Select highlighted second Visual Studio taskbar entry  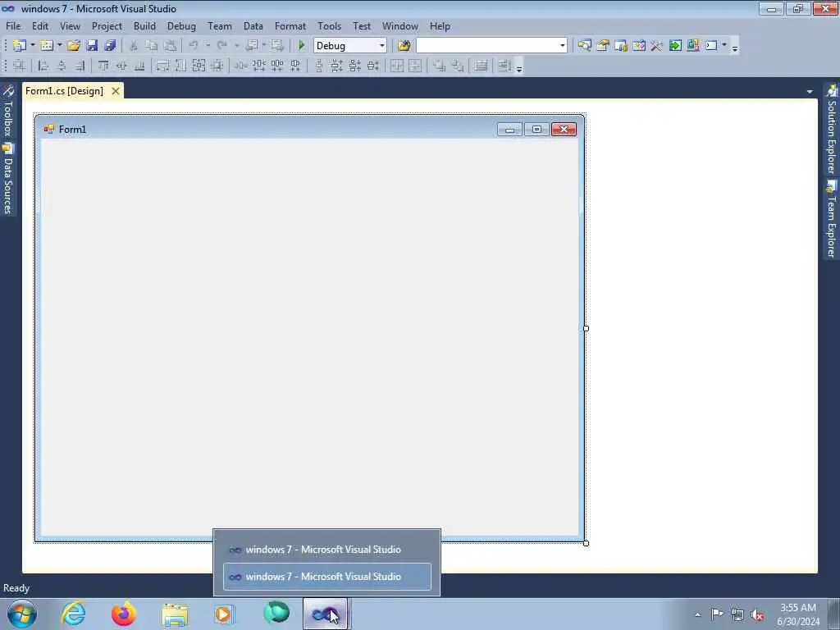(326, 577)
